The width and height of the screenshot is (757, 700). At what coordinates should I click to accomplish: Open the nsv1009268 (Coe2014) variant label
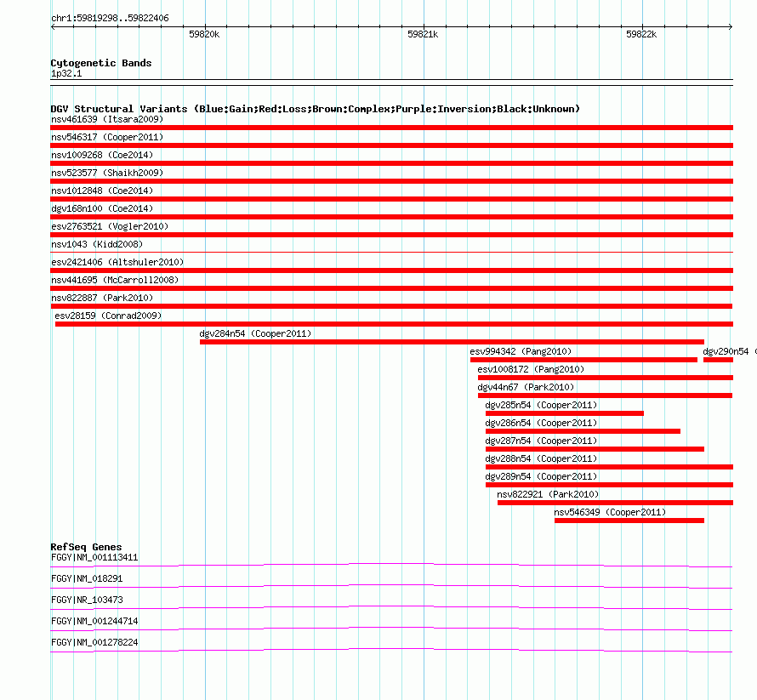[102, 155]
